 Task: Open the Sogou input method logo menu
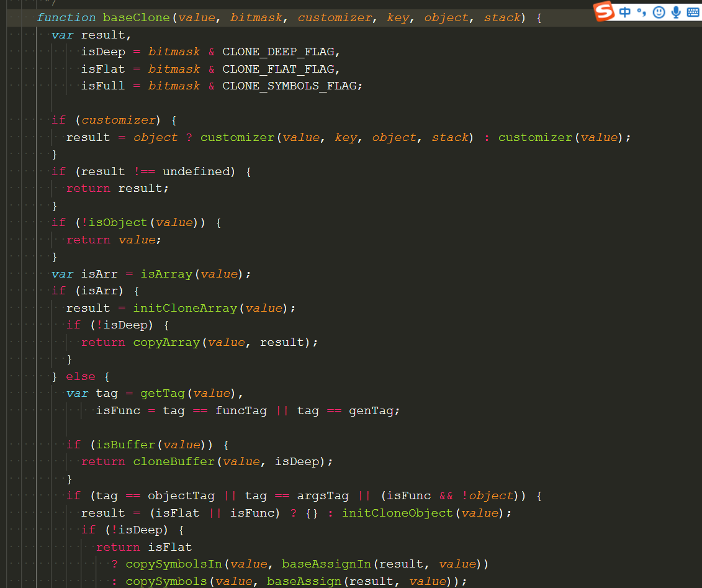[x=604, y=11]
